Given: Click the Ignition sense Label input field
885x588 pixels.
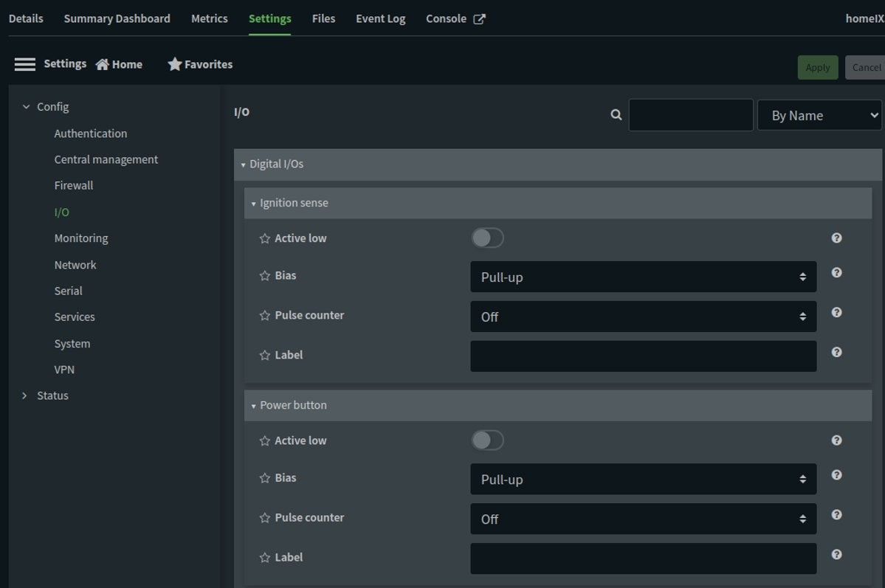Looking at the screenshot, I should coord(643,356).
